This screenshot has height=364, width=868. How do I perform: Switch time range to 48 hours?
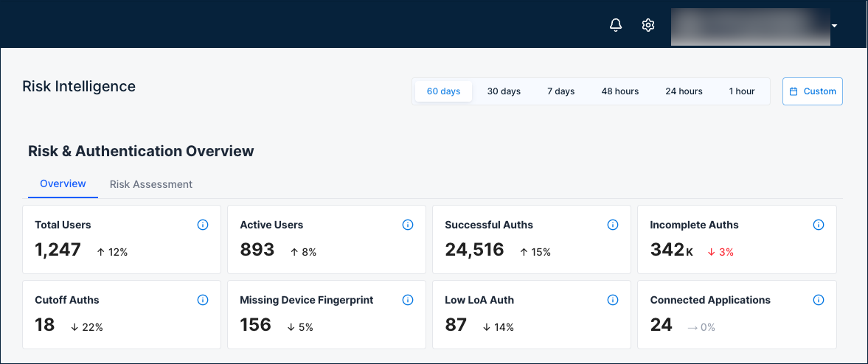point(619,91)
